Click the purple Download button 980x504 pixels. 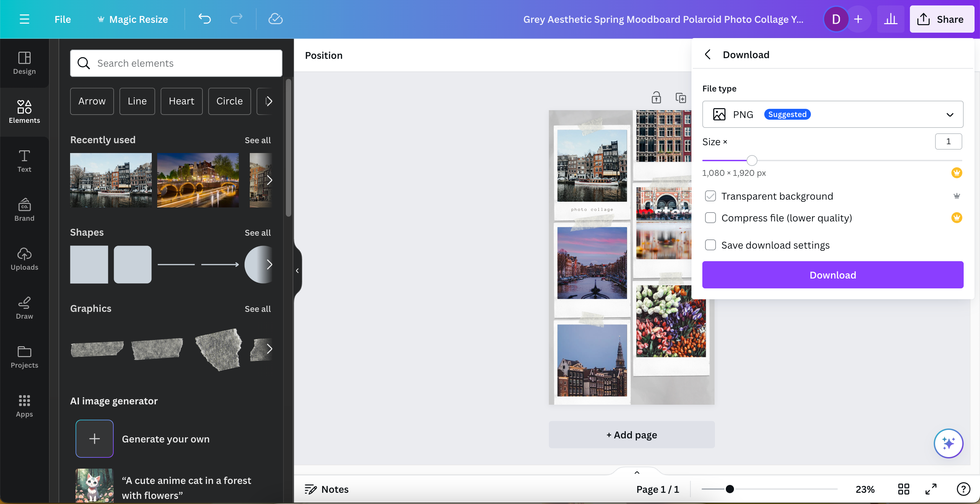pos(832,275)
